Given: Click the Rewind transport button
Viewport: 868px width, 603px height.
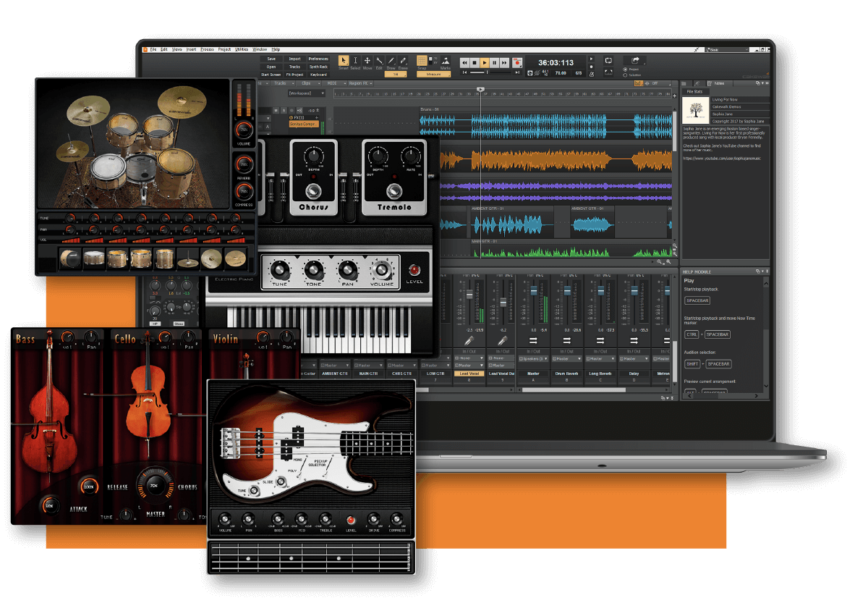Looking at the screenshot, I should (x=465, y=63).
